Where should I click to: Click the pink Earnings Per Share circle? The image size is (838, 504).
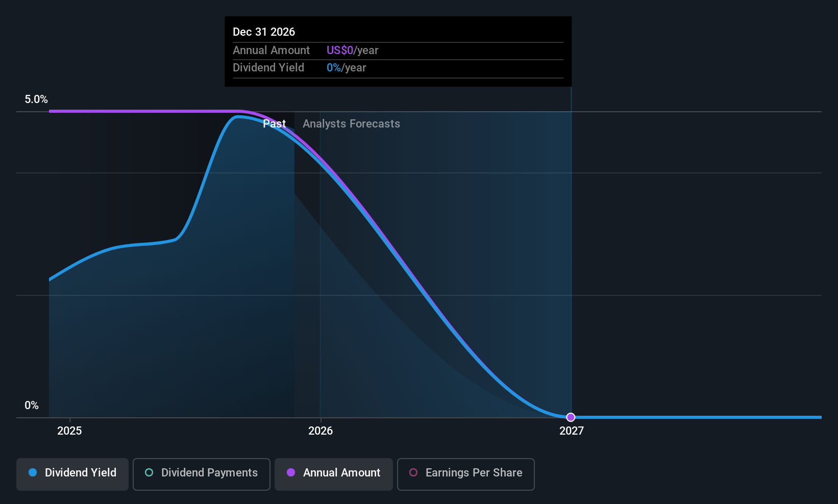[413, 472]
